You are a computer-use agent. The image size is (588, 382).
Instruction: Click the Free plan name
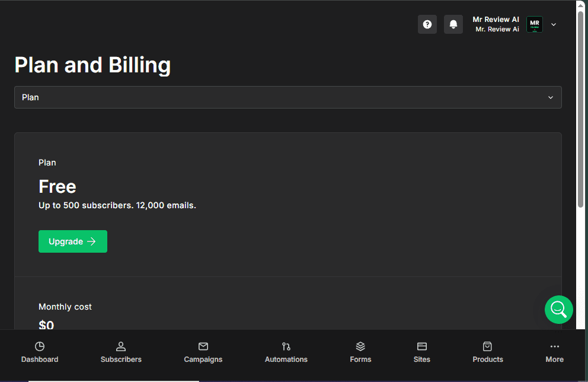pos(57,186)
